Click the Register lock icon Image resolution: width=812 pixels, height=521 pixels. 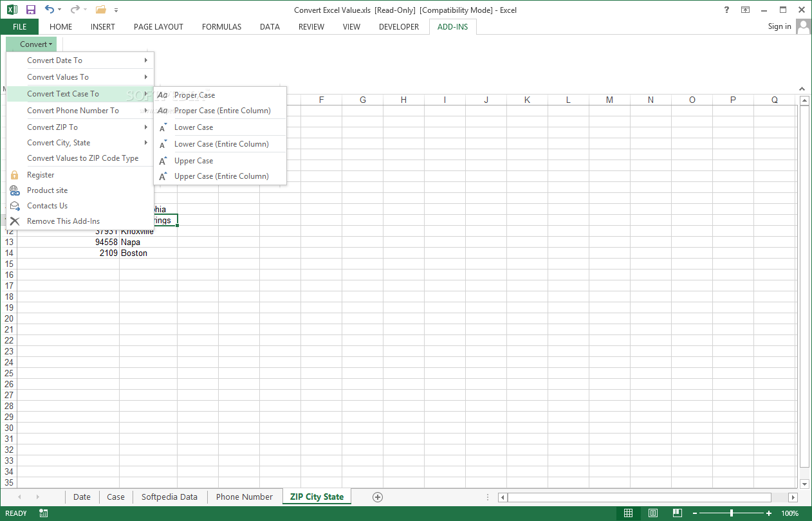coord(15,175)
